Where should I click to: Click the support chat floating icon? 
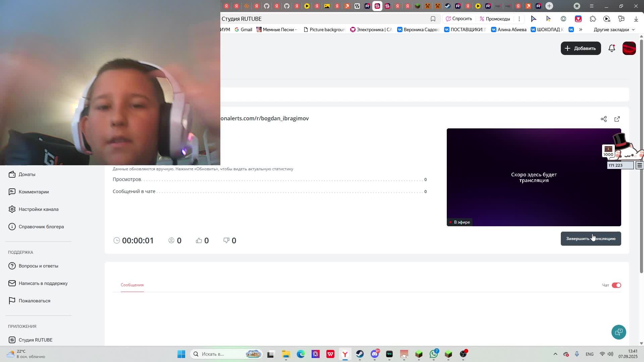pyautogui.click(x=619, y=332)
